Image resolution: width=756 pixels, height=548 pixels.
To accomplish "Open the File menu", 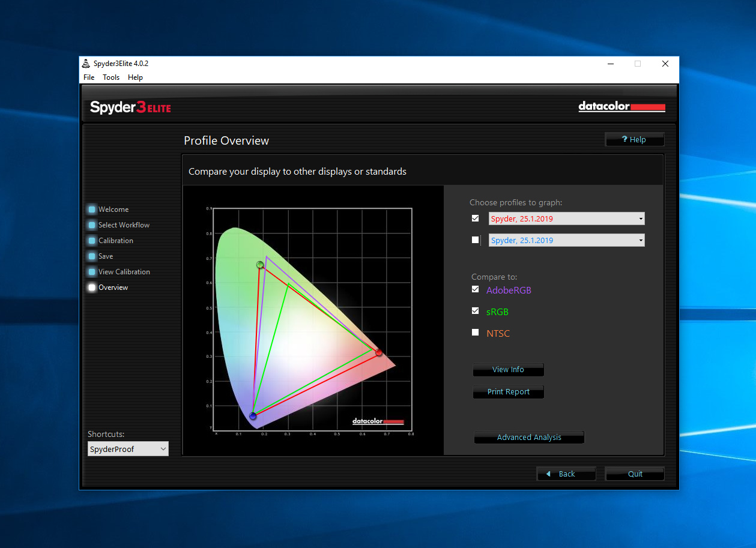I will [x=89, y=77].
